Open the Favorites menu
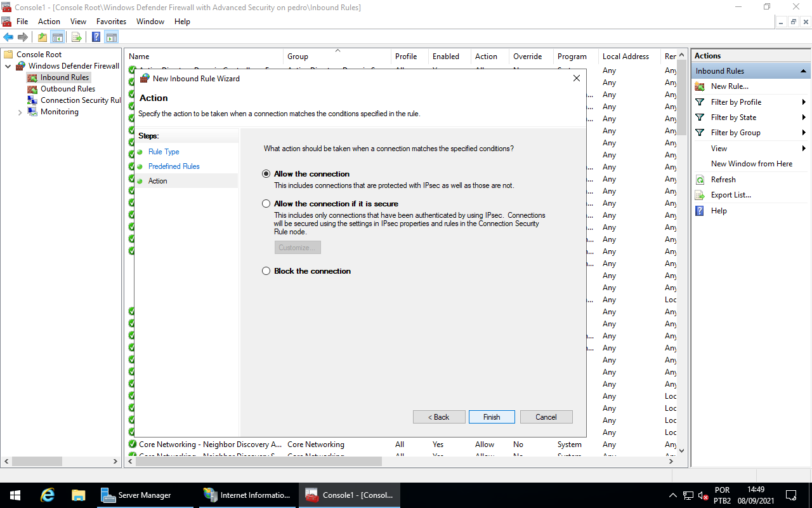Viewport: 812px width, 508px height. (111, 22)
